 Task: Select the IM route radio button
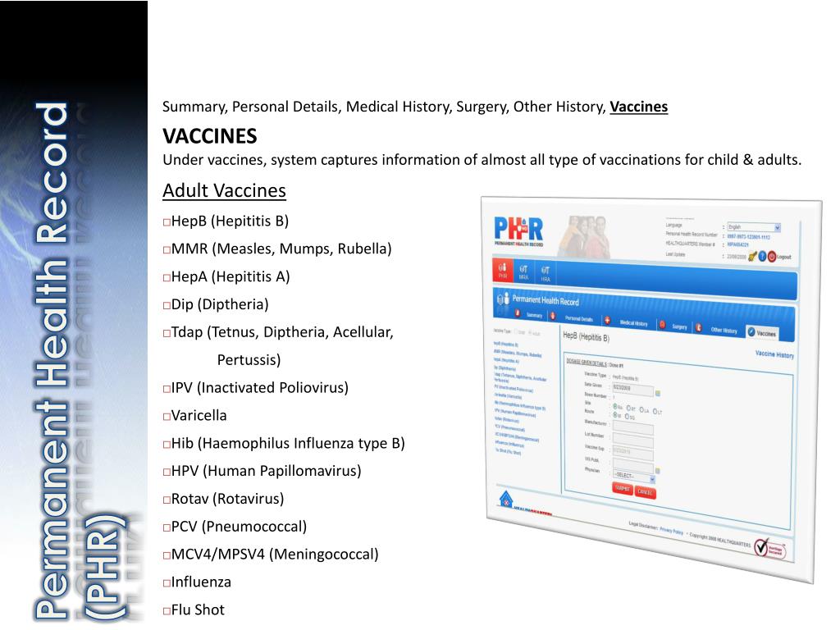(615, 414)
